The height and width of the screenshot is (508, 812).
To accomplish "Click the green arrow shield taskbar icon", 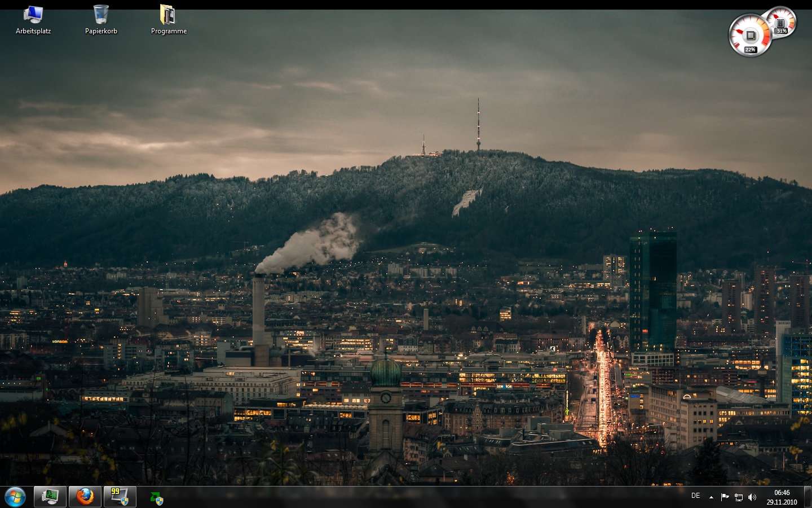I will point(156,498).
